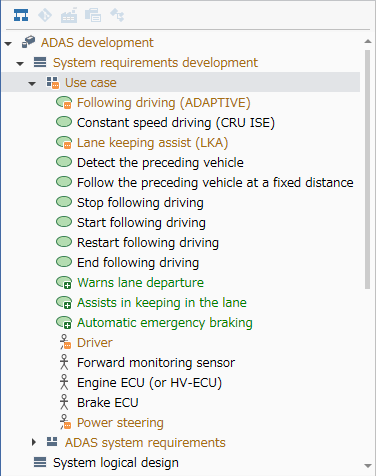
Task: Click the Brake ECU actor icon
Action: click(x=64, y=402)
